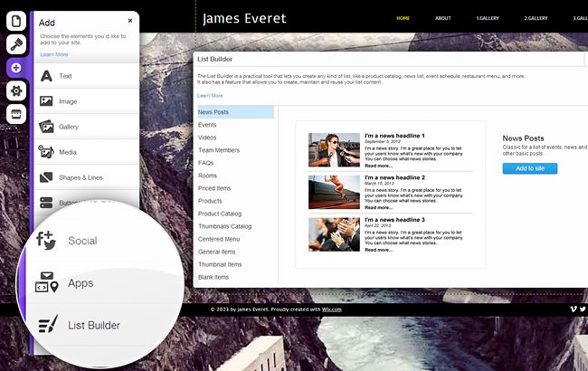Viewport: 588px width, 371px height.
Task: Select the Shapes & Lines icon
Action: click(x=46, y=177)
